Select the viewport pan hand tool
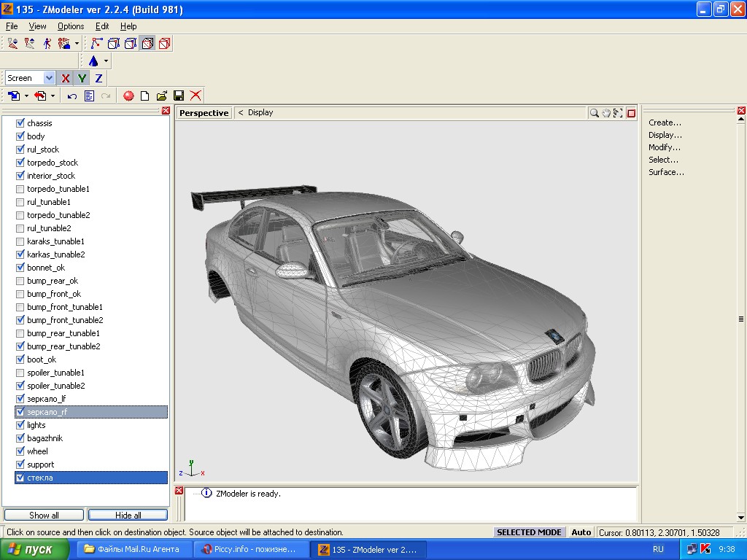The height and width of the screenshot is (560, 747). (606, 113)
